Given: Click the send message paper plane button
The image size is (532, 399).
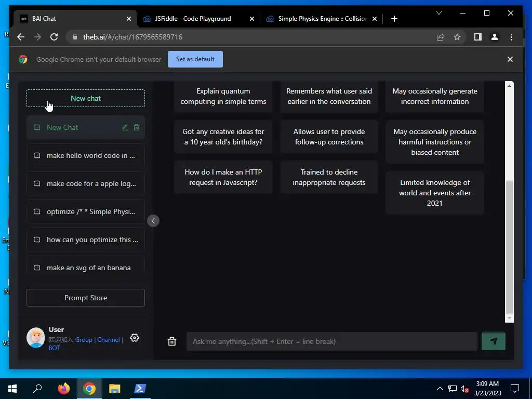Looking at the screenshot, I should [x=494, y=341].
